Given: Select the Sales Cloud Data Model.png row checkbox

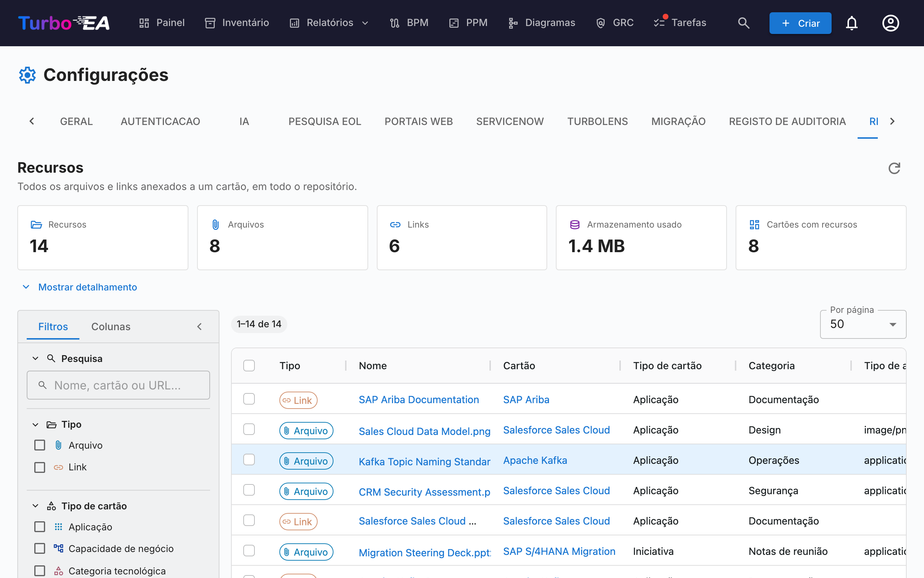Looking at the screenshot, I should (x=249, y=429).
